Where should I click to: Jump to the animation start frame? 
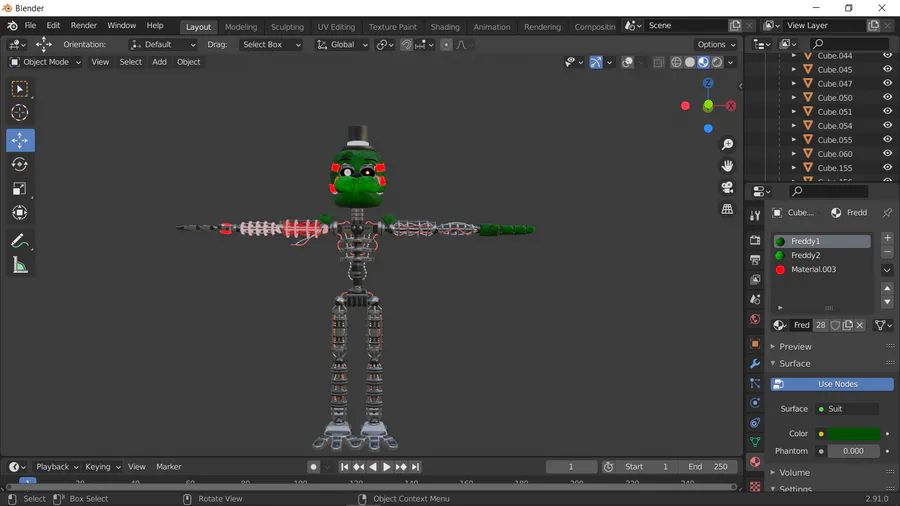344,467
